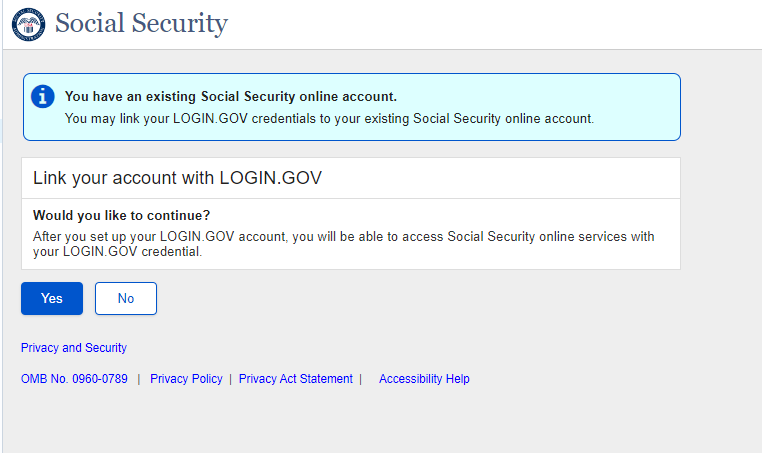
Task: Click separator between Privacy Policy and Privacy Act Statement
Action: point(231,379)
